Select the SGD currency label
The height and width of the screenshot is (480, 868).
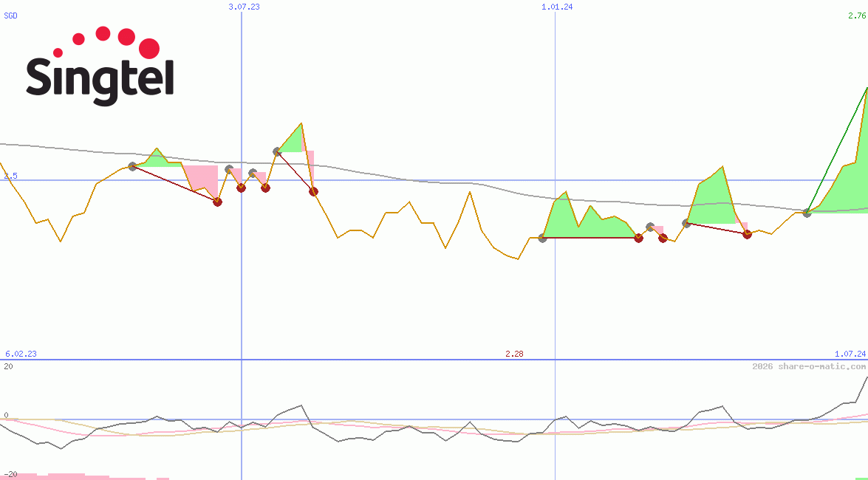(10, 16)
